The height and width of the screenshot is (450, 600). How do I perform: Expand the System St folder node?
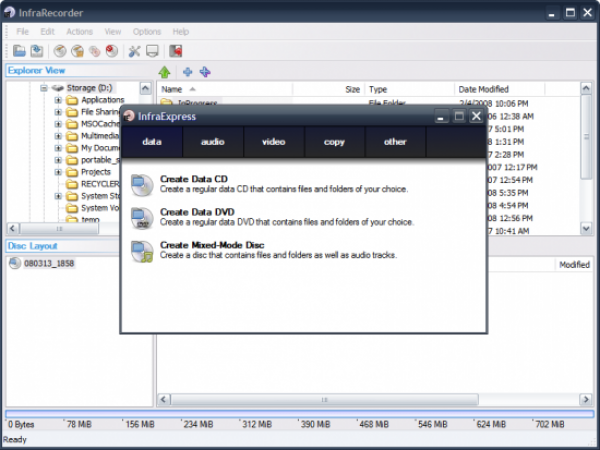[58, 196]
